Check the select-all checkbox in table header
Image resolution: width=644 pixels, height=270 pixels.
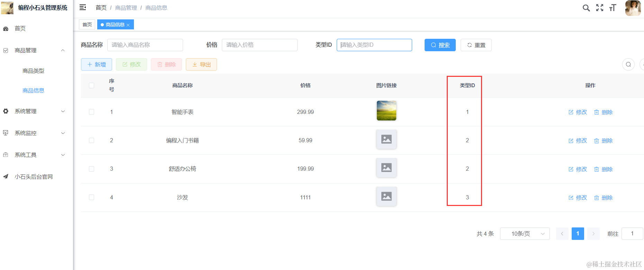pyautogui.click(x=91, y=85)
